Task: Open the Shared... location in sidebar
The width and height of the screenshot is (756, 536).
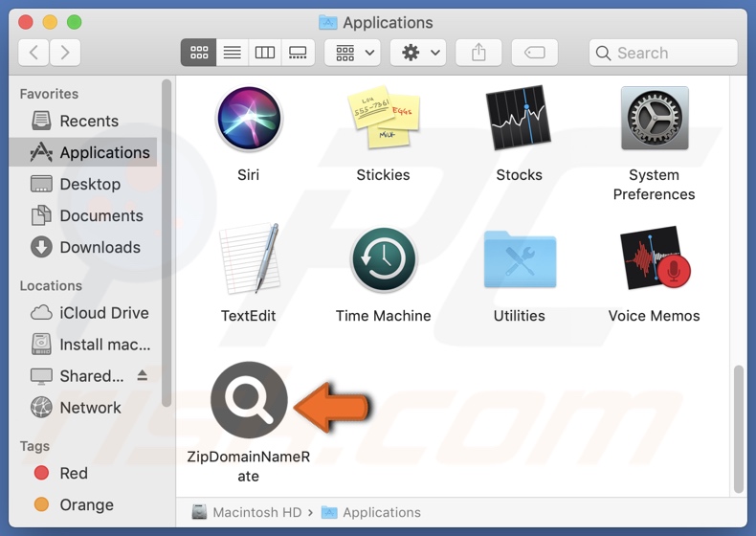Action: click(78, 376)
